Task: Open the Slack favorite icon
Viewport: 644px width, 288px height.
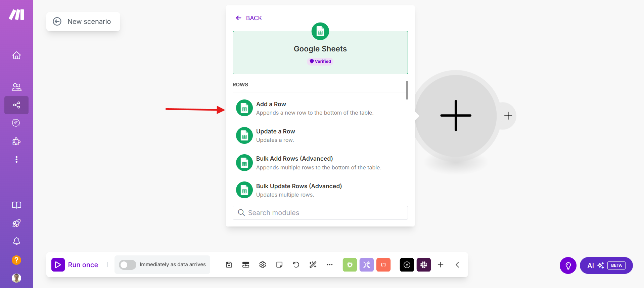Action: tap(424, 265)
